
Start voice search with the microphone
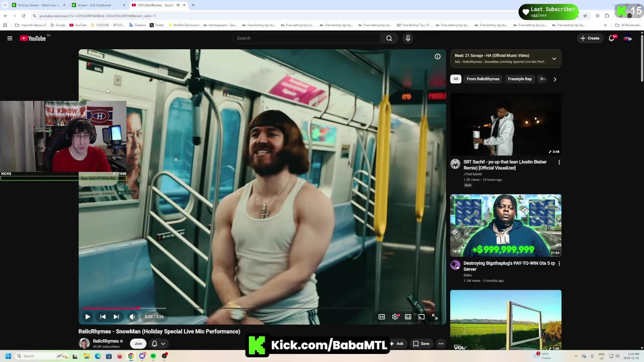[408, 38]
